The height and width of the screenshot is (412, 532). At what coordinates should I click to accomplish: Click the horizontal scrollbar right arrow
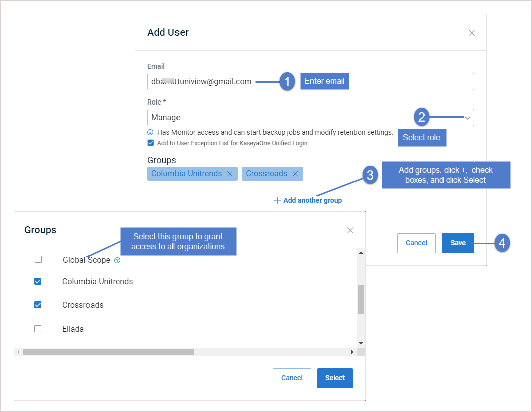352,352
